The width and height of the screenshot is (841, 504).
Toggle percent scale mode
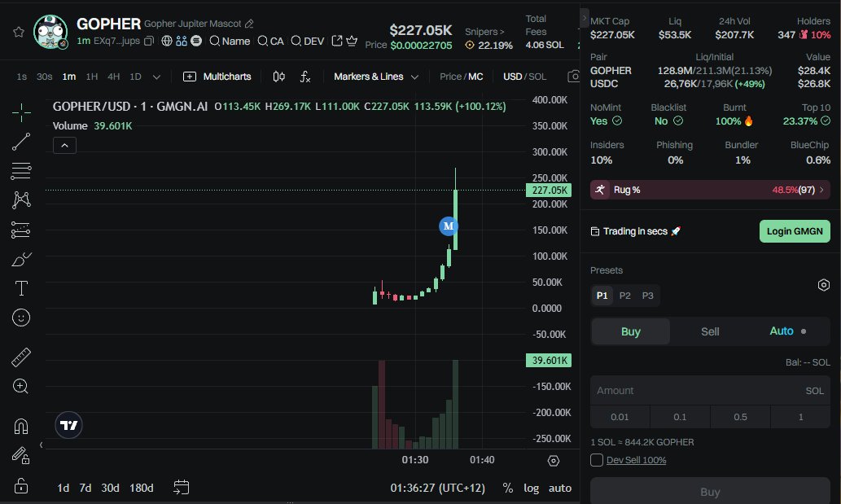click(507, 488)
